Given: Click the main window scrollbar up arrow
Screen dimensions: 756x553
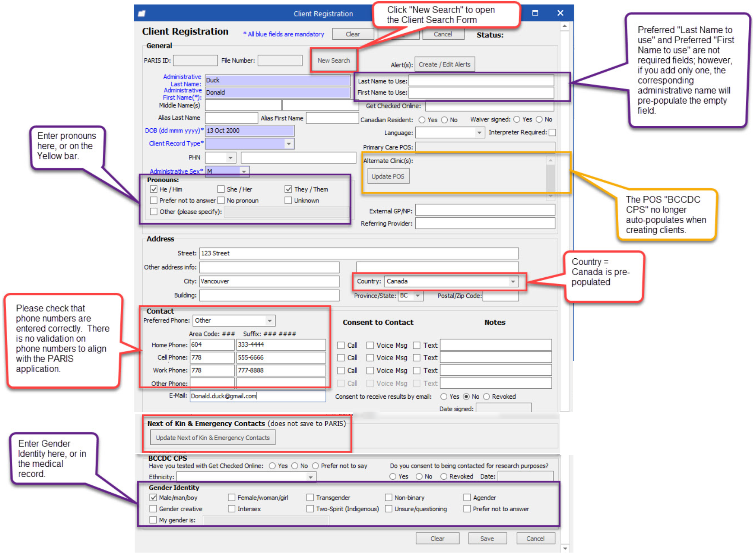Looking at the screenshot, I should [x=565, y=26].
